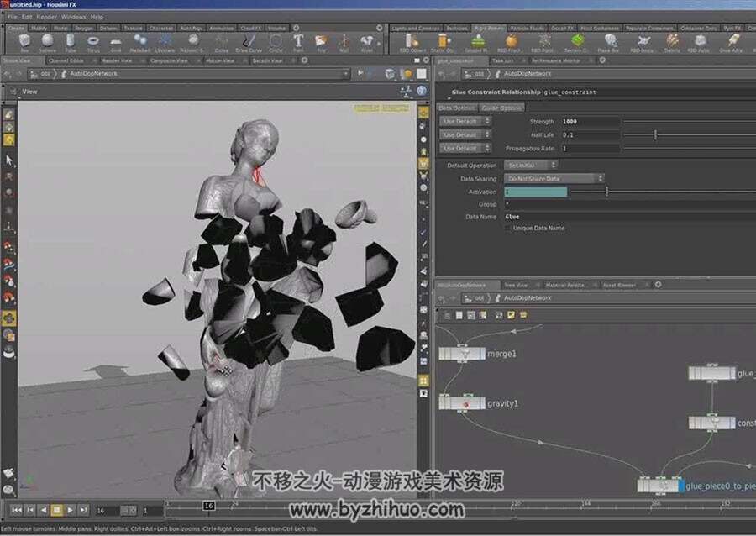Open the Propagation Rate Use Default dropdown

[x=465, y=148]
